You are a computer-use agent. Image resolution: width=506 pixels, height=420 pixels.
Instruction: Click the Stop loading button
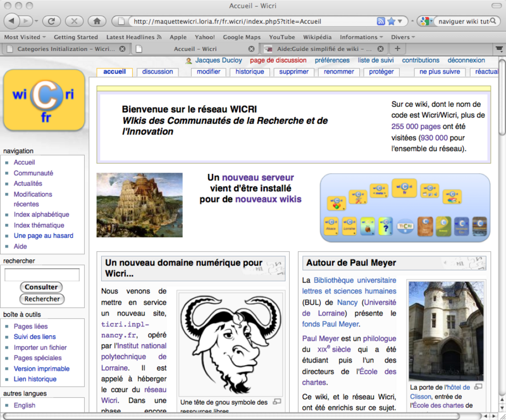coord(74,22)
